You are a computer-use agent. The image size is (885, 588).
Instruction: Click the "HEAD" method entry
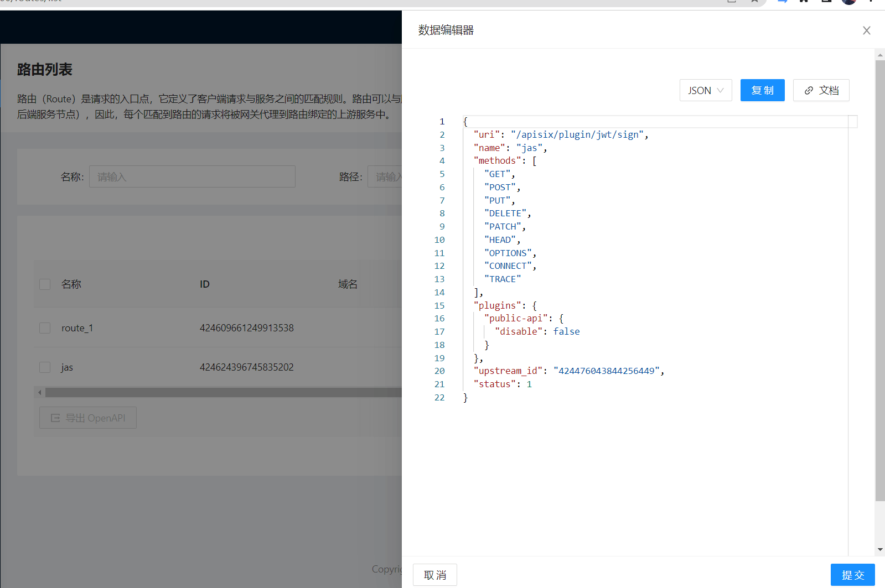tap(503, 240)
